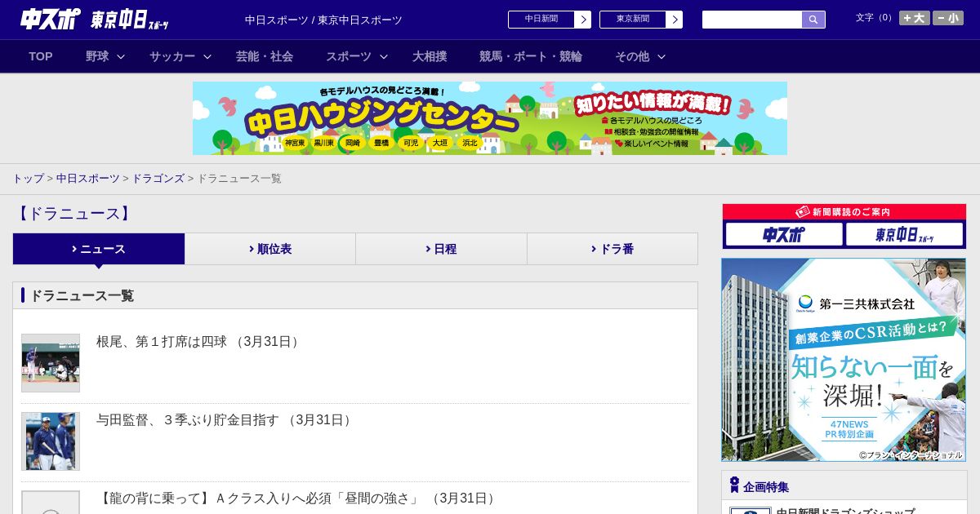Go to TOP in the navigation bar
The image size is (980, 514).
pos(41,56)
